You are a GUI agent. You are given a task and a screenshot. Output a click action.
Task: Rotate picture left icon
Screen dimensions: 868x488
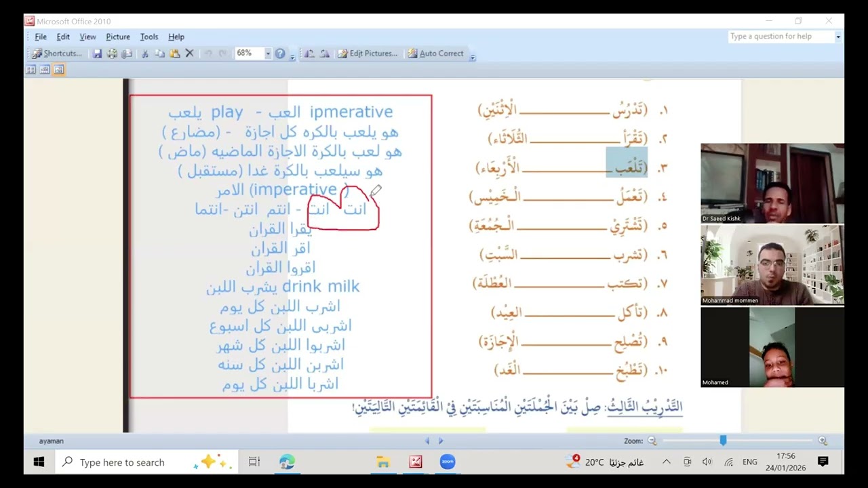[x=309, y=54]
